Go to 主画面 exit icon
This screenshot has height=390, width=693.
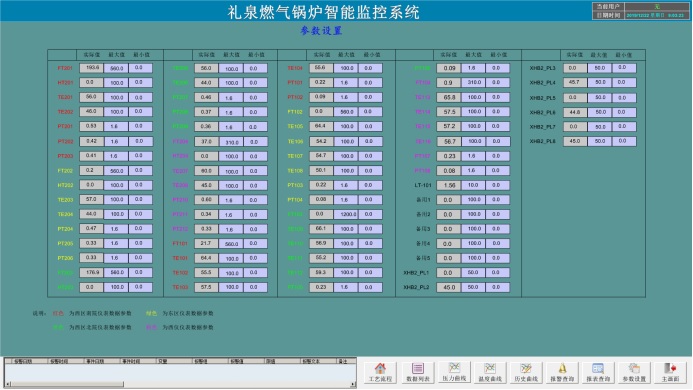[x=670, y=373]
